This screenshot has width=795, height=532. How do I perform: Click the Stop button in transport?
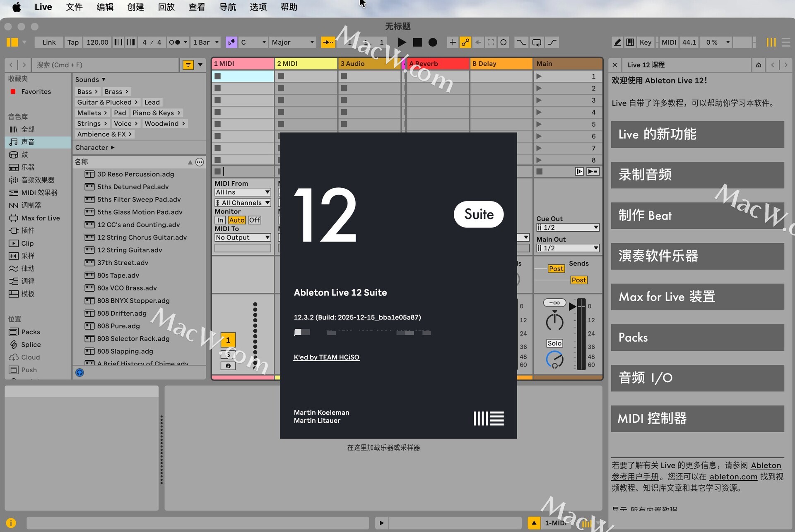click(417, 42)
